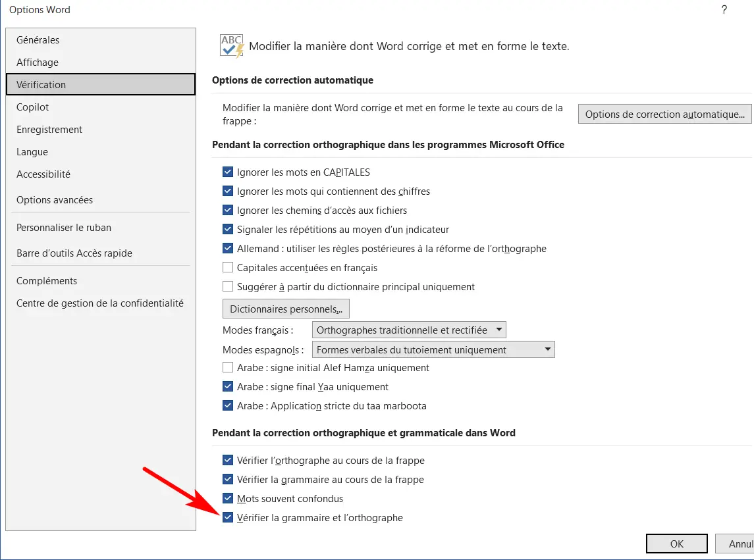The image size is (754, 560).
Task: Go to Enregistrement settings
Action: click(x=101, y=129)
